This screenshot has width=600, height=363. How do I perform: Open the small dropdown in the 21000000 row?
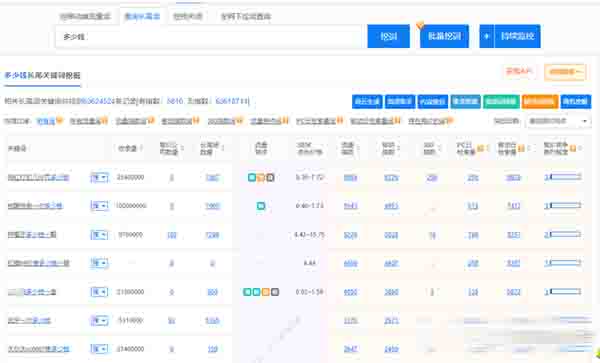(x=99, y=292)
